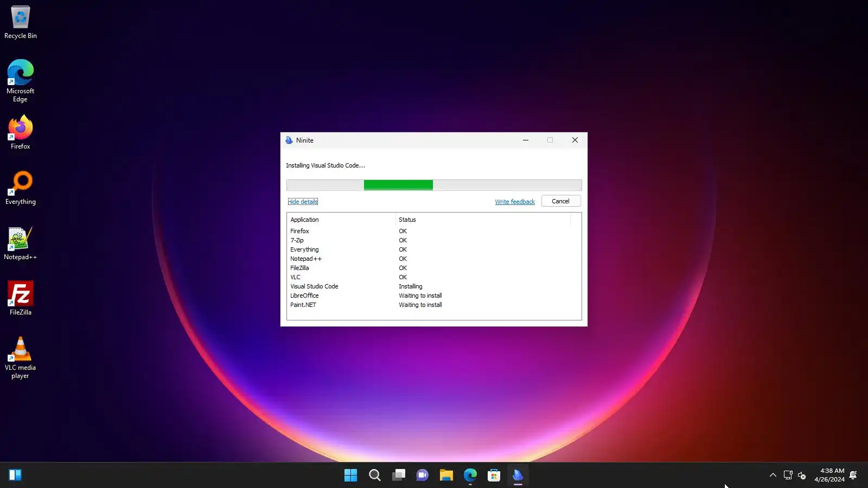This screenshot has height=488, width=868.
Task: Open the Write feedback link
Action: coord(515,202)
